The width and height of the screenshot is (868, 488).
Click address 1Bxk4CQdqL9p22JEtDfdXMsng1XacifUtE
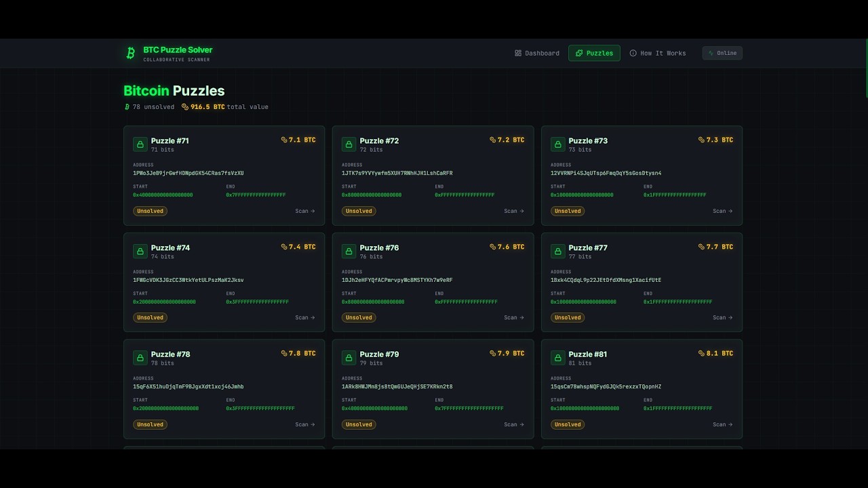(x=606, y=280)
